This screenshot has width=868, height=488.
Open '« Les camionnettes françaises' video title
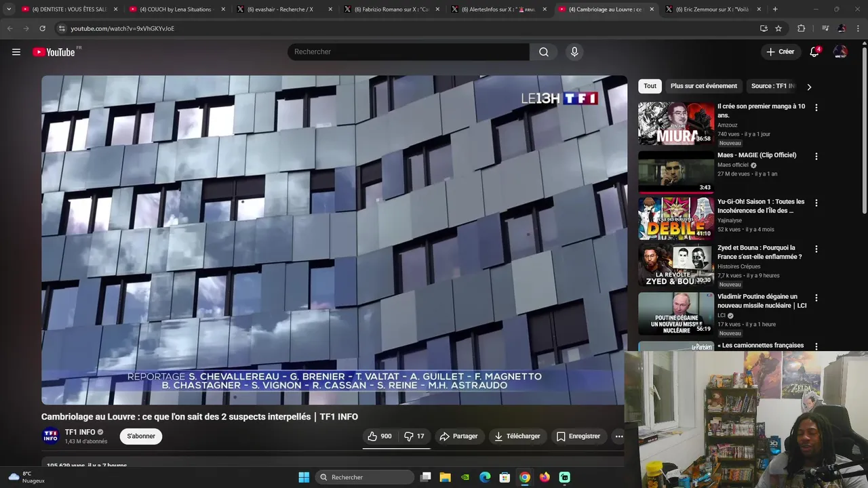[760, 346]
